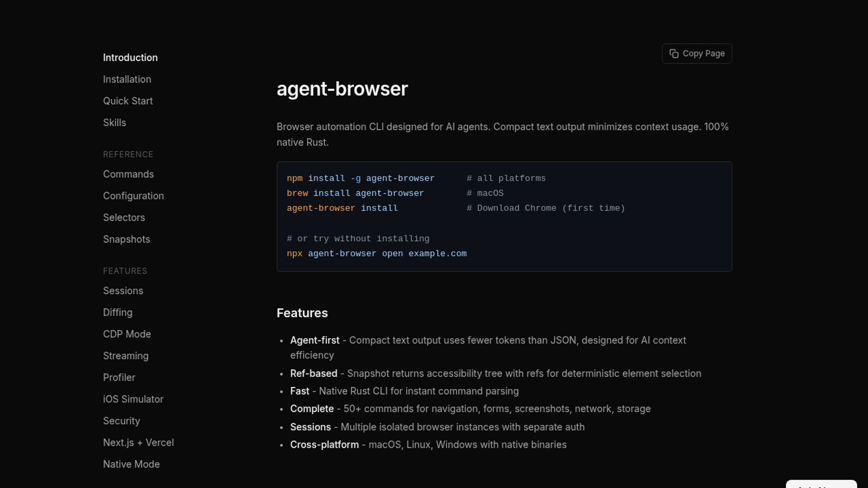Click the white floating button at bottom right
The width and height of the screenshot is (868, 488).
(821, 484)
